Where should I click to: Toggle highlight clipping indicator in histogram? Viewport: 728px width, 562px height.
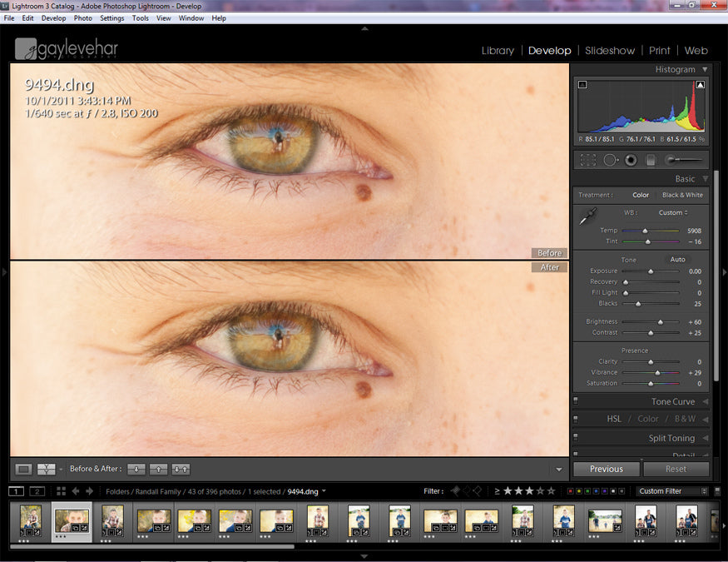coord(701,84)
